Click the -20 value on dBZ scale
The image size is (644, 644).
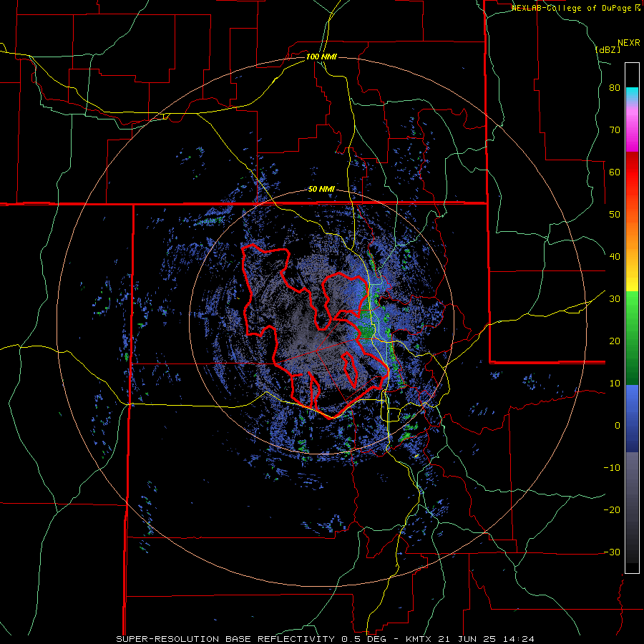tap(612, 509)
